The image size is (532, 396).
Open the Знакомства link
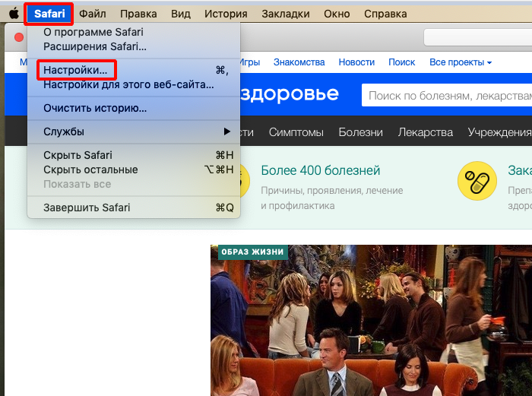coord(299,62)
